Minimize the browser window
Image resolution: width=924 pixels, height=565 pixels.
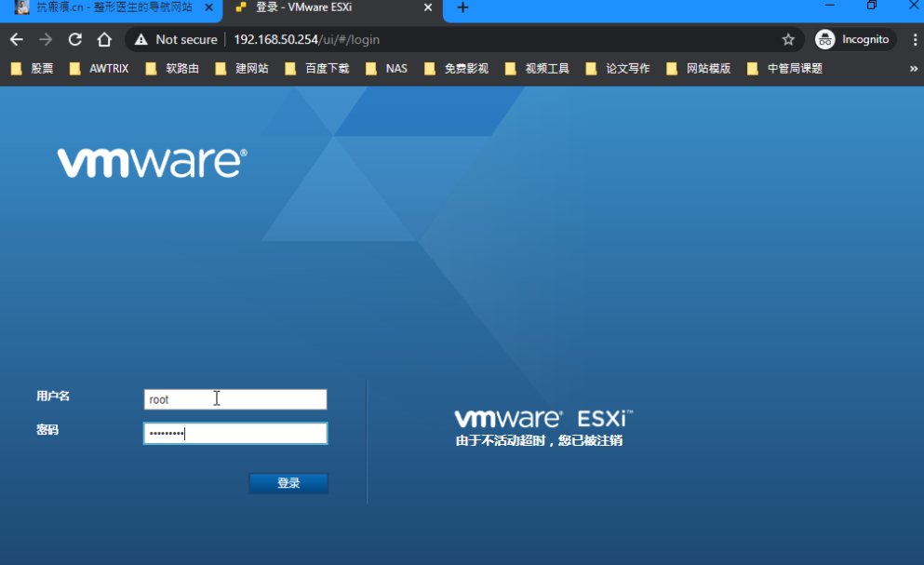coord(830,6)
